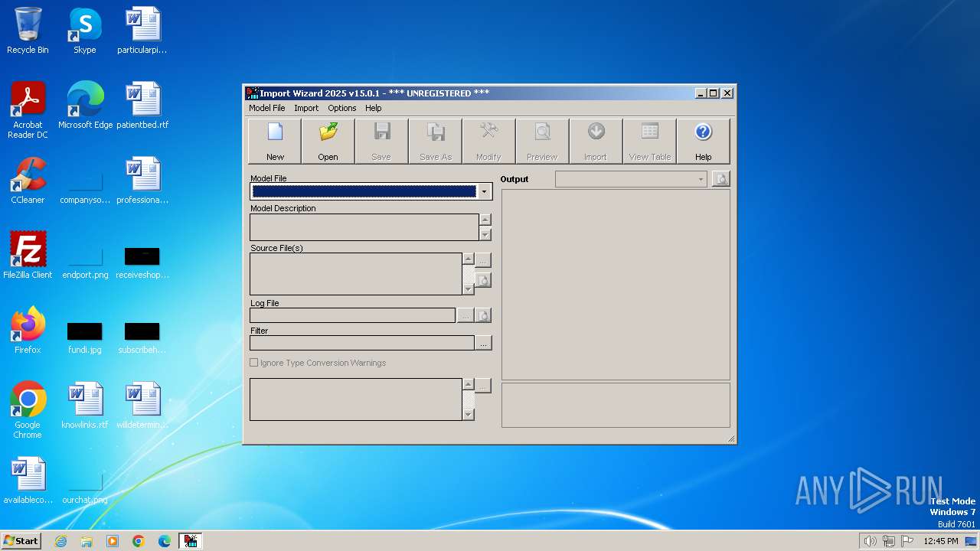The height and width of the screenshot is (551, 980).
Task: Browse for Source File(s) ellipsis button
Action: point(483,260)
